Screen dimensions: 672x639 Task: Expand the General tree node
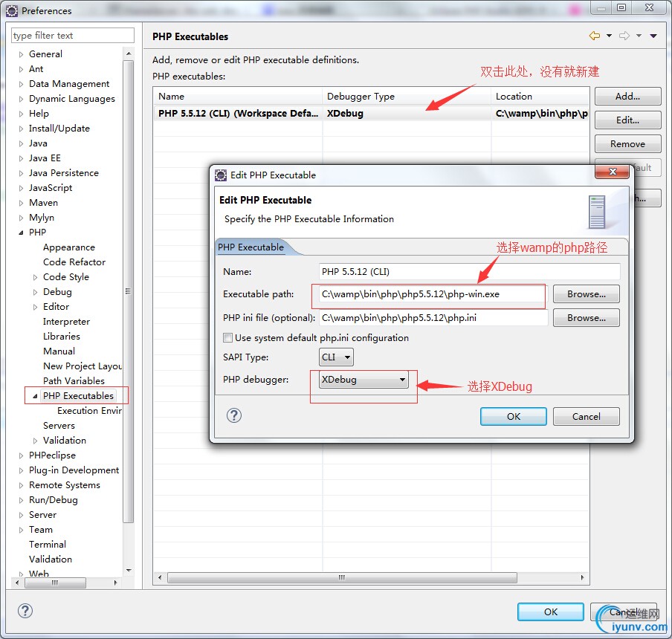tap(21, 54)
